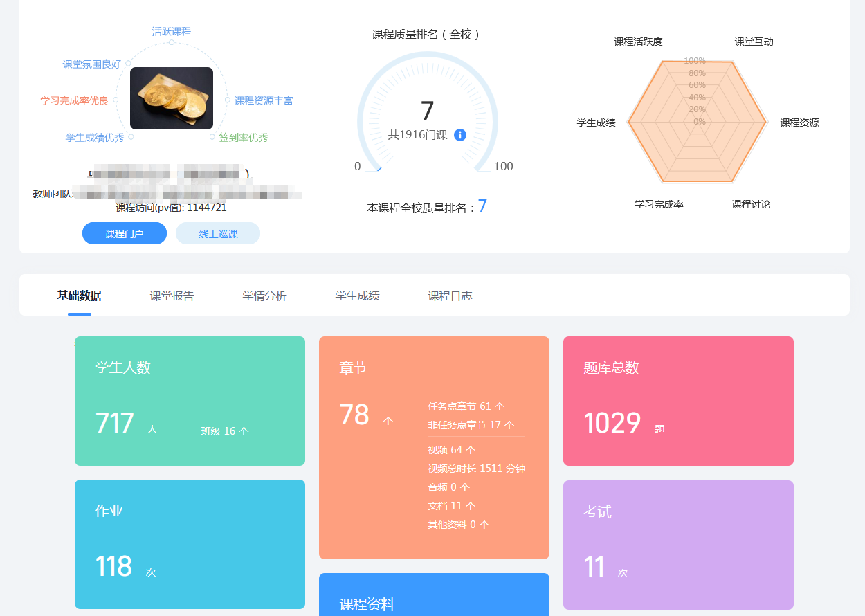Click the 学生成绩 radar axis label
865x616 pixels.
(597, 123)
